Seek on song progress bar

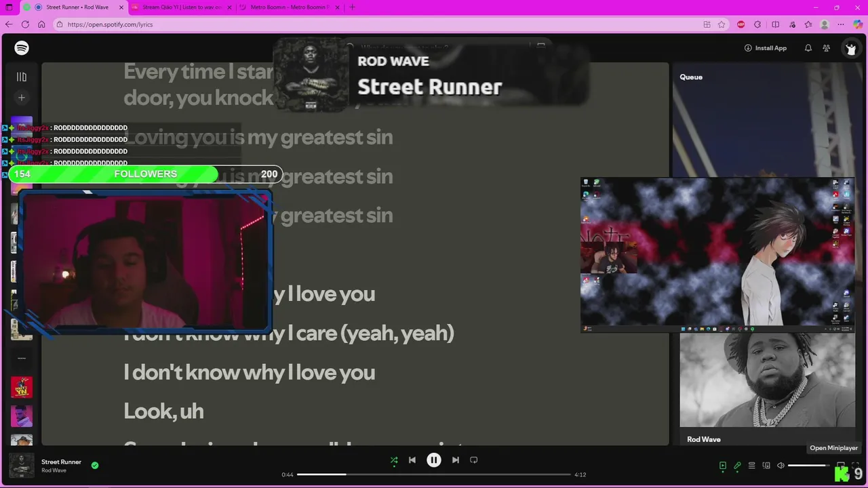434,474
